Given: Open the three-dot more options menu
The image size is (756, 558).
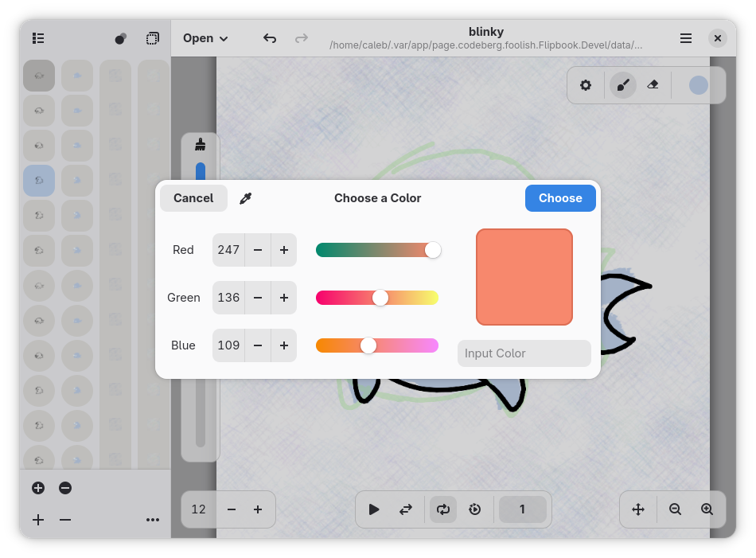Looking at the screenshot, I should 152,520.
